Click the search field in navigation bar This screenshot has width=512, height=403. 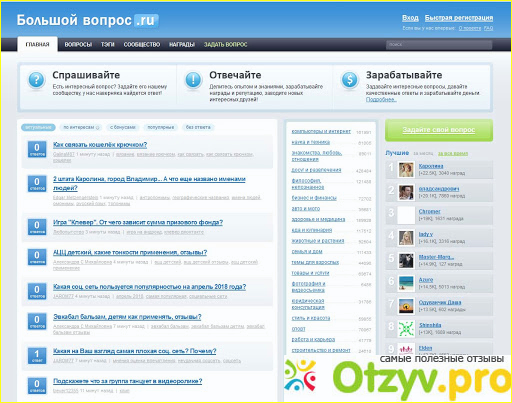(439, 45)
